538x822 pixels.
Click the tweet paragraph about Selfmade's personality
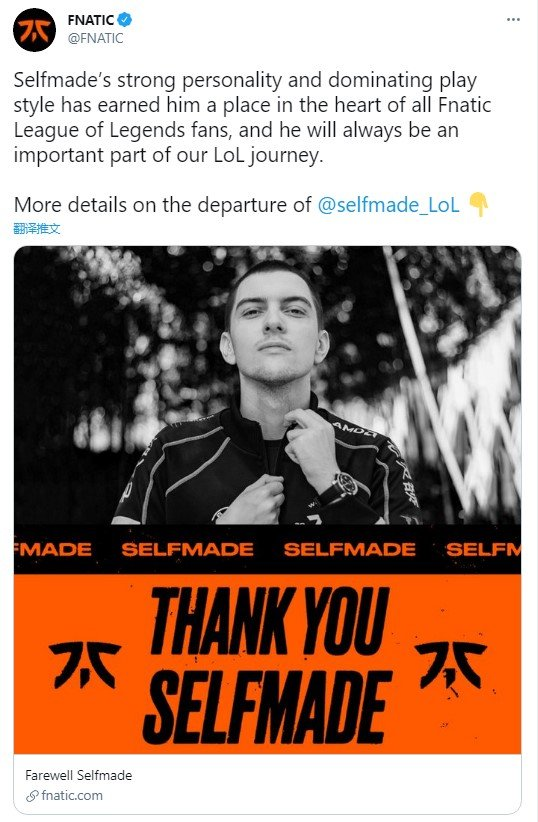(x=252, y=117)
